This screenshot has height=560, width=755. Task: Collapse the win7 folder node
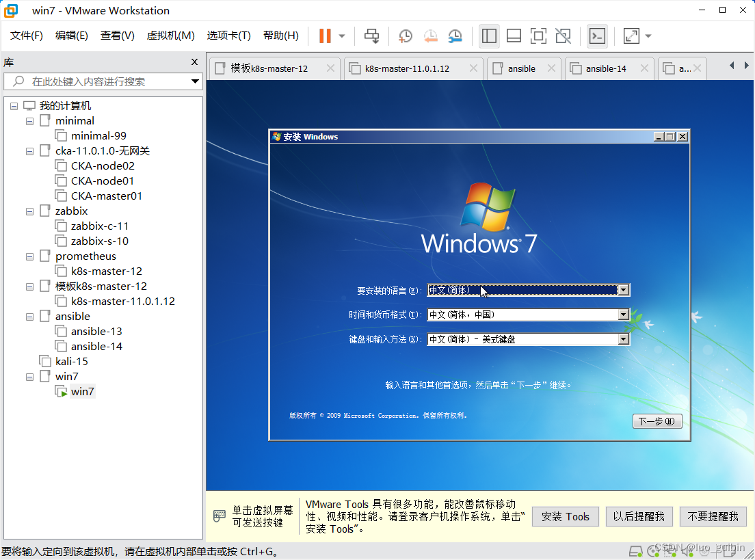[29, 377]
